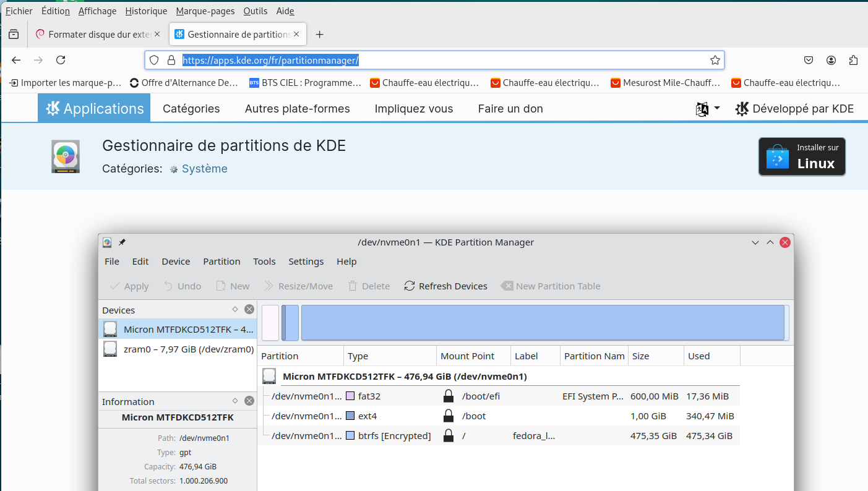
Task: Open the Historique menu
Action: click(x=146, y=11)
